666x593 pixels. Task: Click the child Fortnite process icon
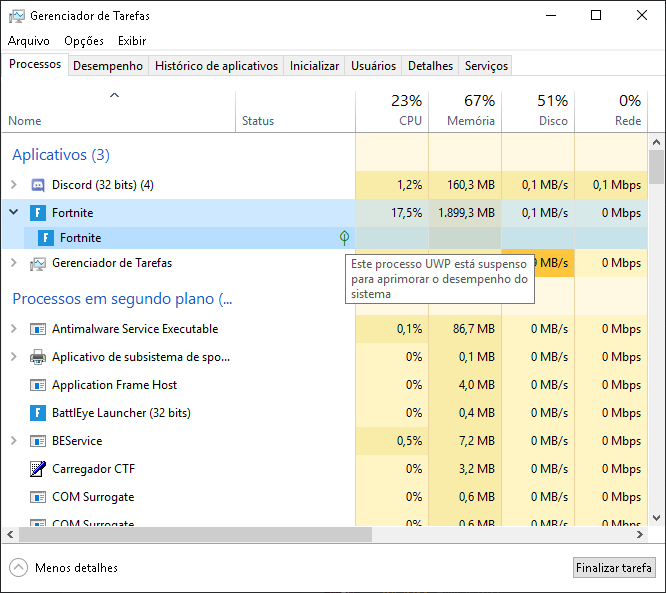pyautogui.click(x=46, y=238)
